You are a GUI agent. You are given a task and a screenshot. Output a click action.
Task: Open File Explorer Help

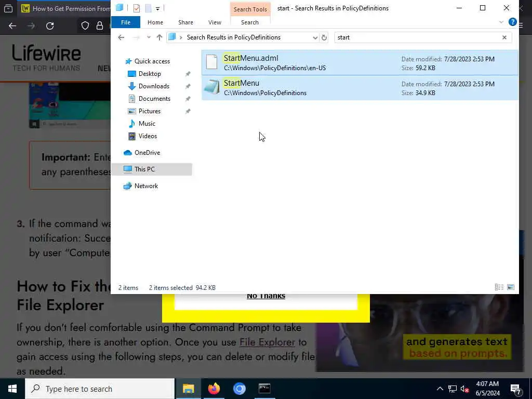pyautogui.click(x=512, y=22)
